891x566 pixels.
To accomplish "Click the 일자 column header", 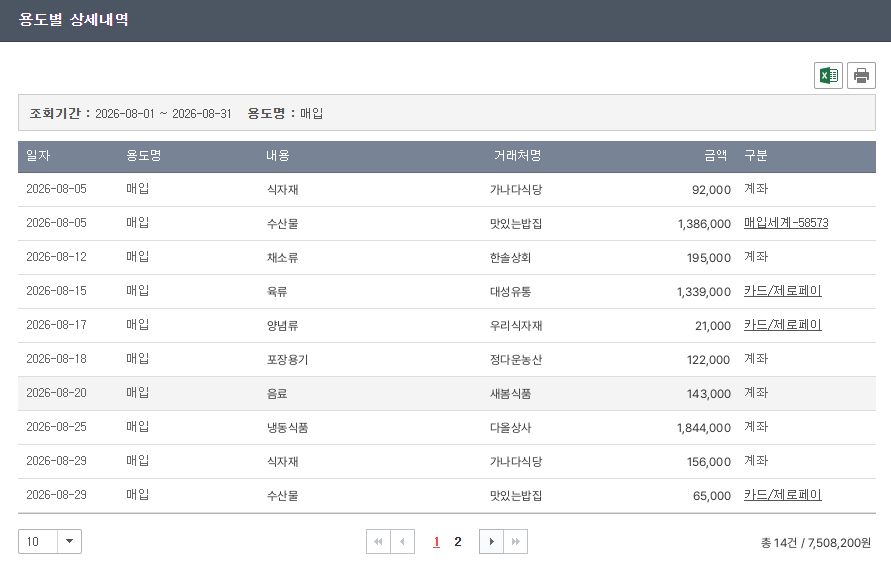I will (38, 156).
